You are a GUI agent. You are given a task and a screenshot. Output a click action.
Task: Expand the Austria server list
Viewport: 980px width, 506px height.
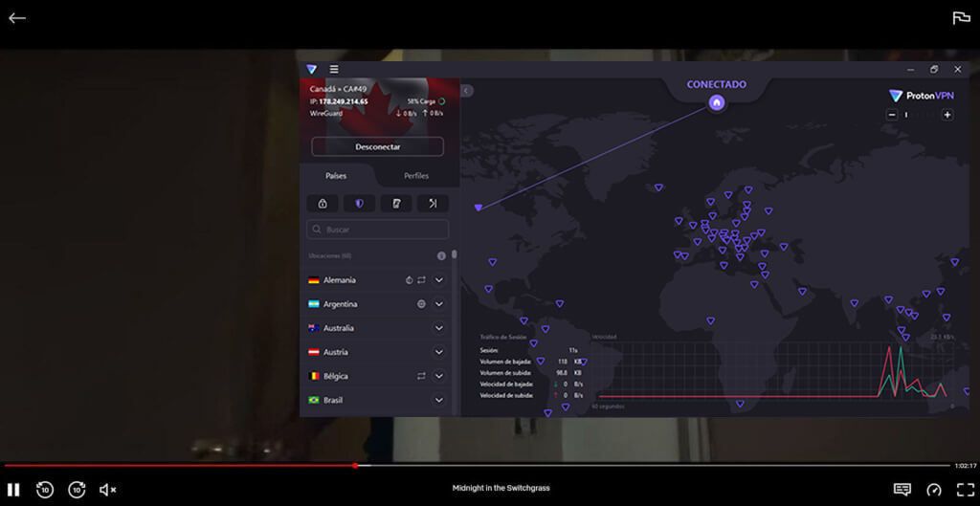[x=438, y=352]
